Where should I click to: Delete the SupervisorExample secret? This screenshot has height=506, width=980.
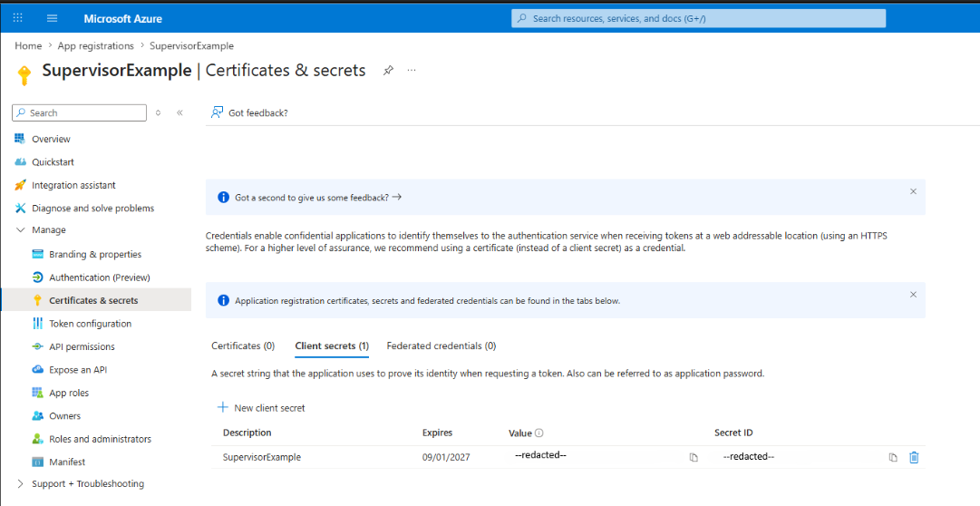click(914, 457)
